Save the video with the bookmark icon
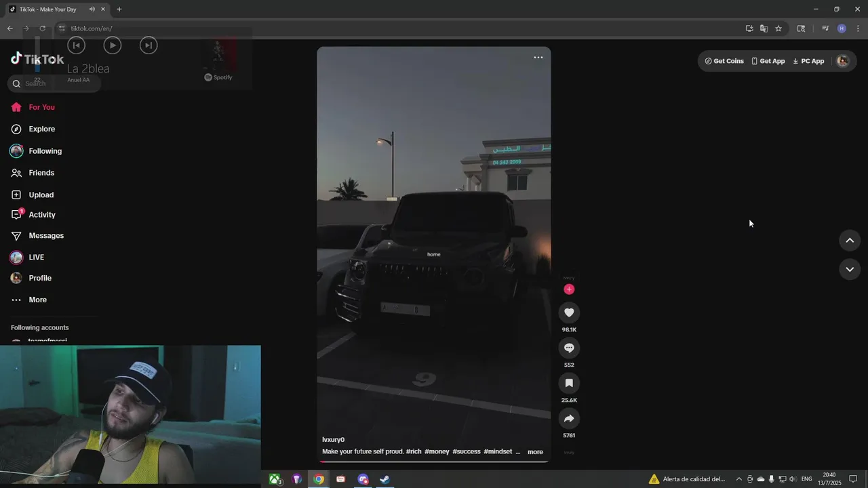Screen dimensions: 868x488 point(569,383)
